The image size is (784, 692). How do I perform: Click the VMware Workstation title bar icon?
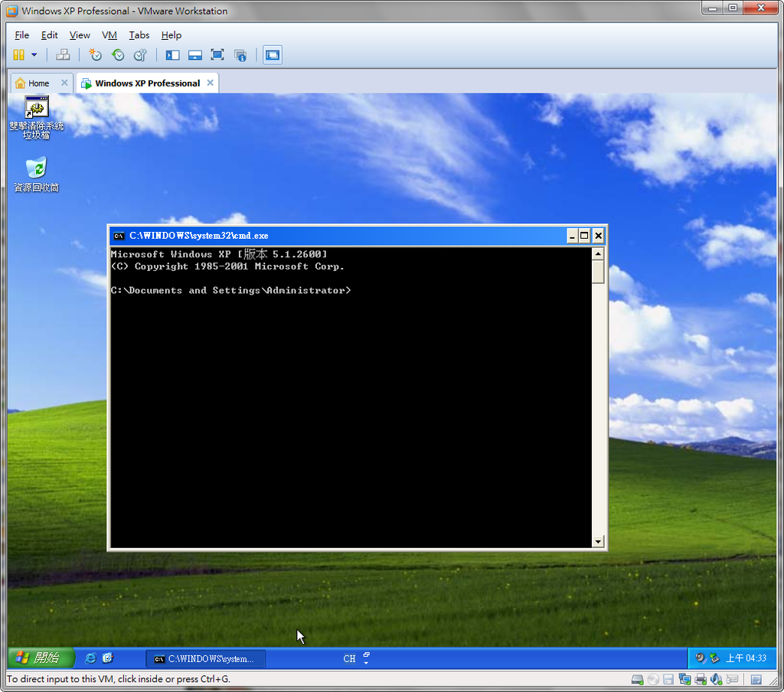[11, 11]
